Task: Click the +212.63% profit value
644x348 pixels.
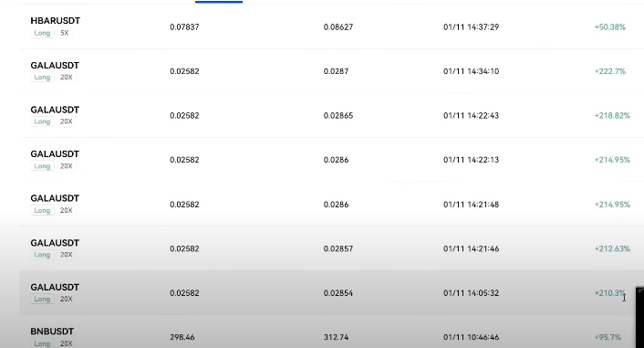Action: coord(612,248)
